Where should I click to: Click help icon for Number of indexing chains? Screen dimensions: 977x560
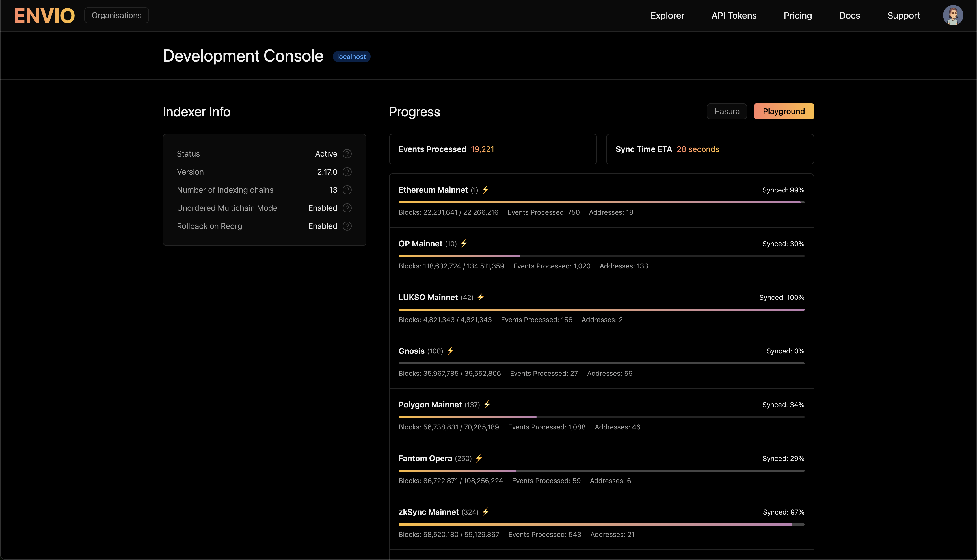point(347,190)
